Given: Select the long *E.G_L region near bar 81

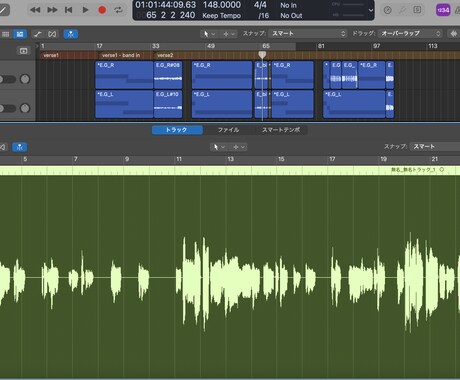Looking at the screenshot, I should (x=354, y=104).
